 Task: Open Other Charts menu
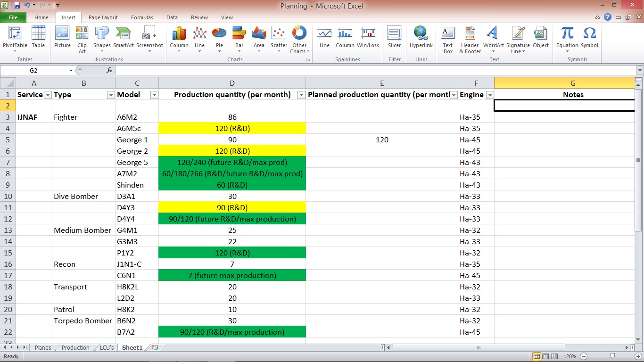(x=299, y=40)
